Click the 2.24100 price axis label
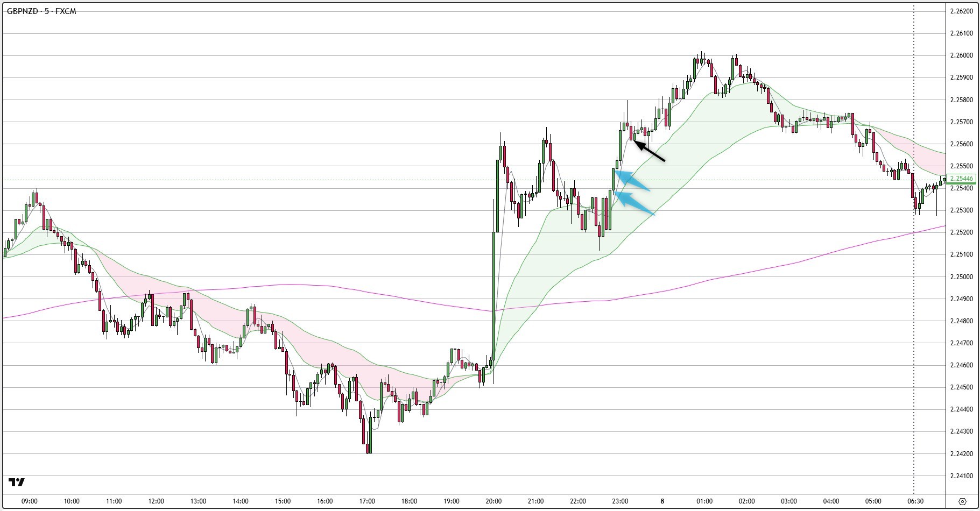 (961, 476)
